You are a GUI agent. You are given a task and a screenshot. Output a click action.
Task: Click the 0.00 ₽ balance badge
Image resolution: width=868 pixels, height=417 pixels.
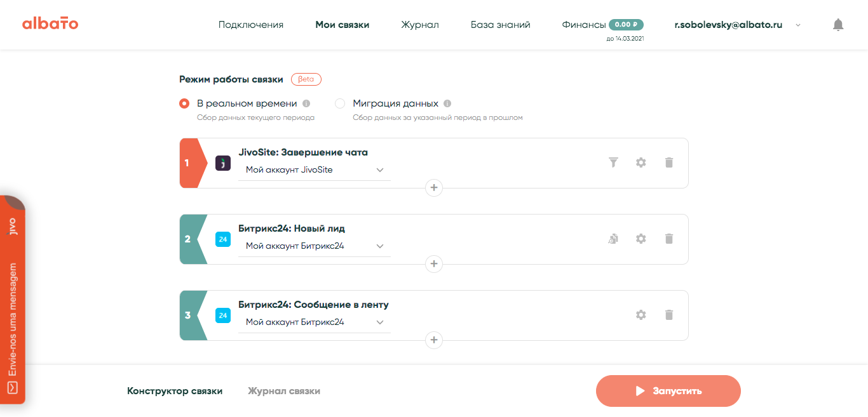click(626, 25)
